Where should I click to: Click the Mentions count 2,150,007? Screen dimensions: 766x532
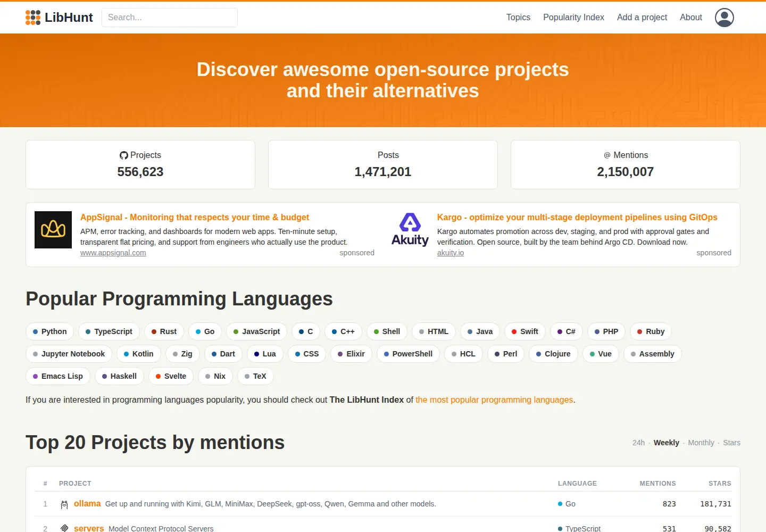coord(626,172)
